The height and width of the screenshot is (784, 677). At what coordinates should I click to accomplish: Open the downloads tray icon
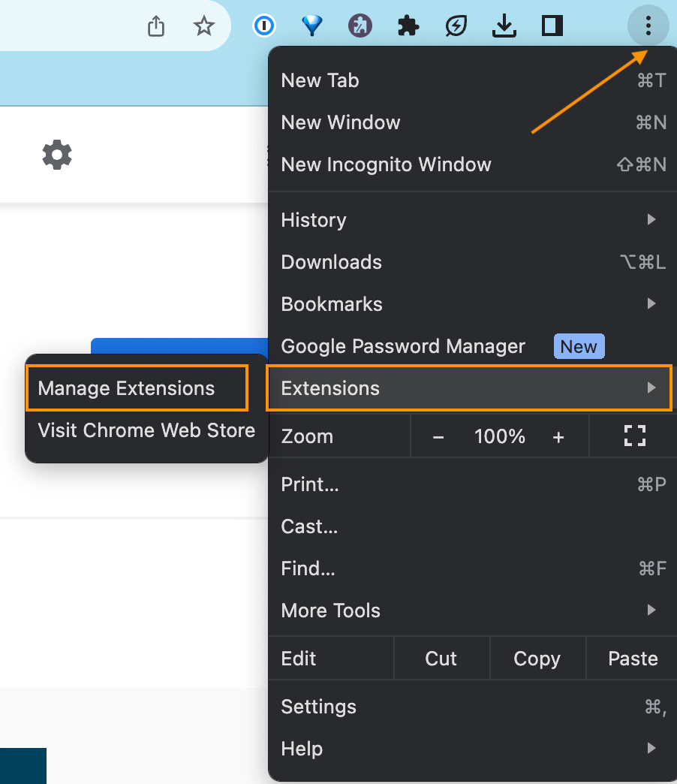point(504,26)
